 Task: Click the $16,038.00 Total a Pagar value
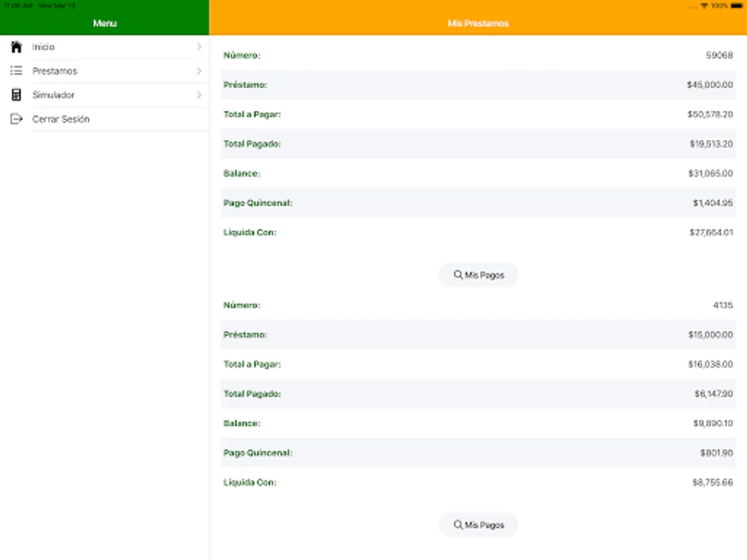pyautogui.click(x=710, y=364)
